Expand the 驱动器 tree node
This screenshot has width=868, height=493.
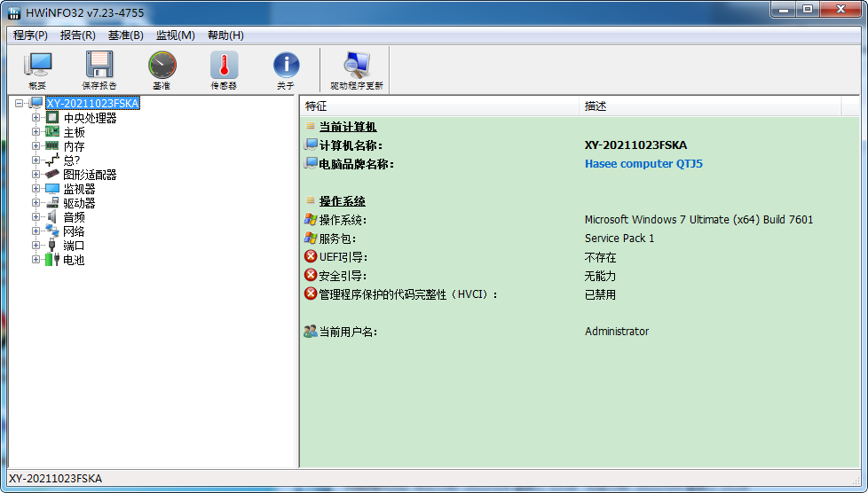tap(36, 202)
